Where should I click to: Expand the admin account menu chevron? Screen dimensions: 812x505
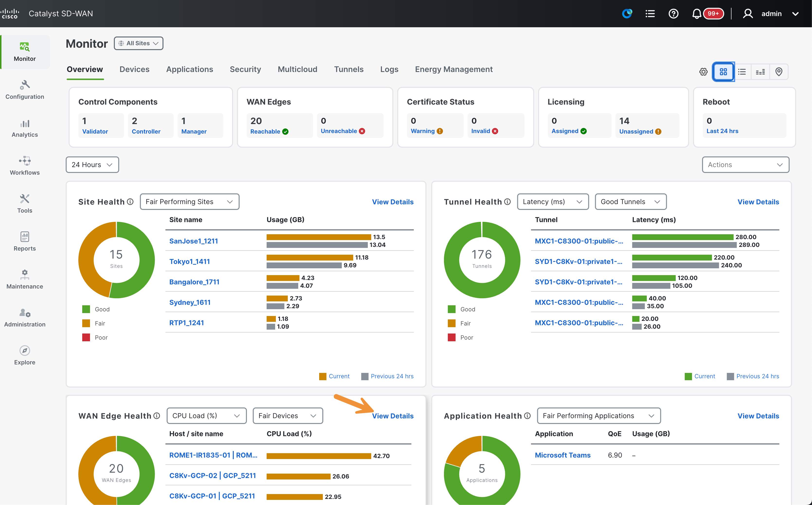point(795,14)
